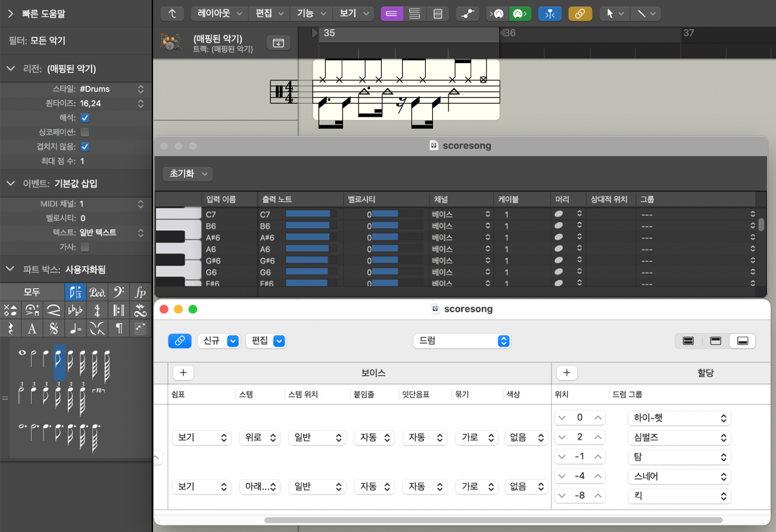The width and height of the screenshot is (776, 532).
Task: Click the display-in-window button beside track name
Action: click(x=278, y=42)
